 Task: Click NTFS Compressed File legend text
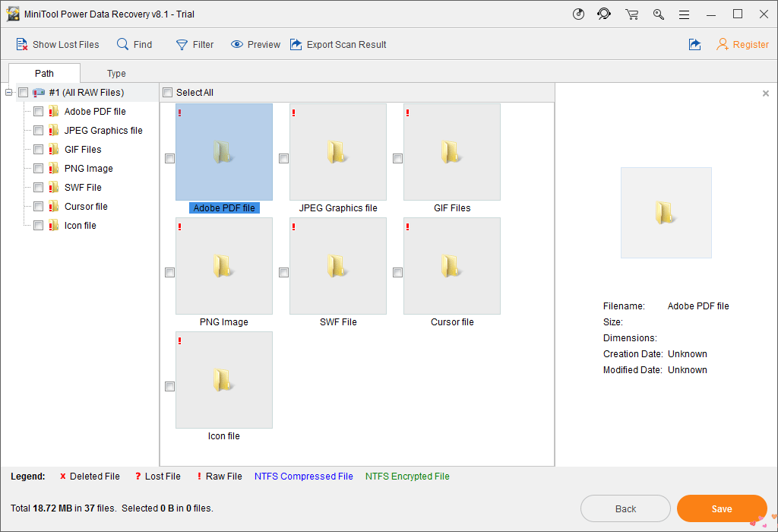point(304,476)
